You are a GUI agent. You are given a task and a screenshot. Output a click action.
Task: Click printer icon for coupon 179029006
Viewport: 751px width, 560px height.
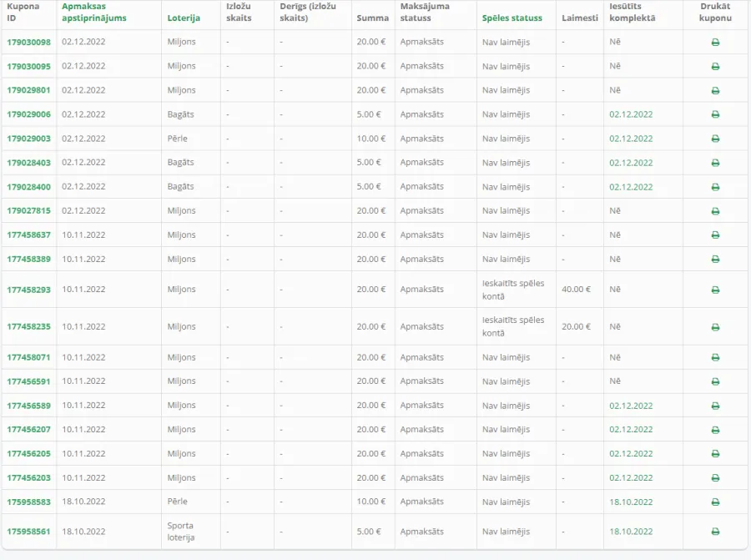(x=715, y=114)
